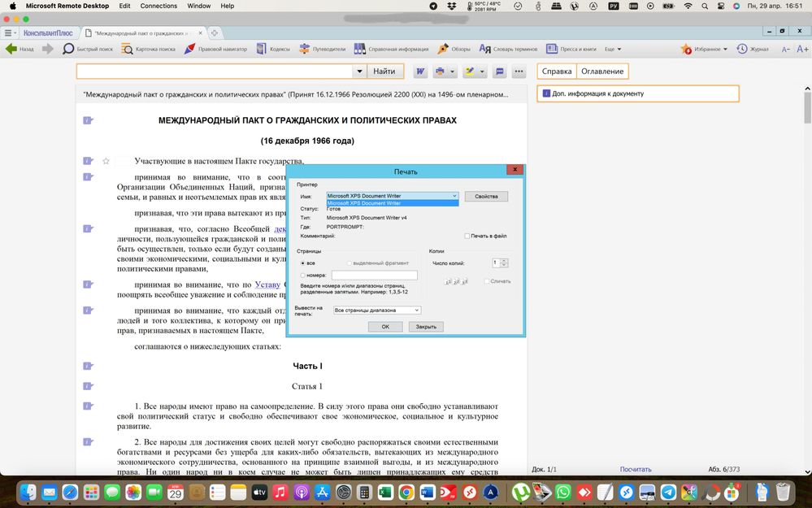Open Обзоры reviews
The height and width of the screenshot is (508, 812).
(454, 49)
